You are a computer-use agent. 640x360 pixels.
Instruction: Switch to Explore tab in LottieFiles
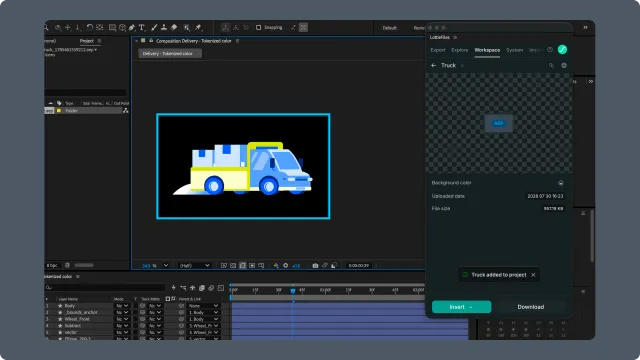(460, 50)
